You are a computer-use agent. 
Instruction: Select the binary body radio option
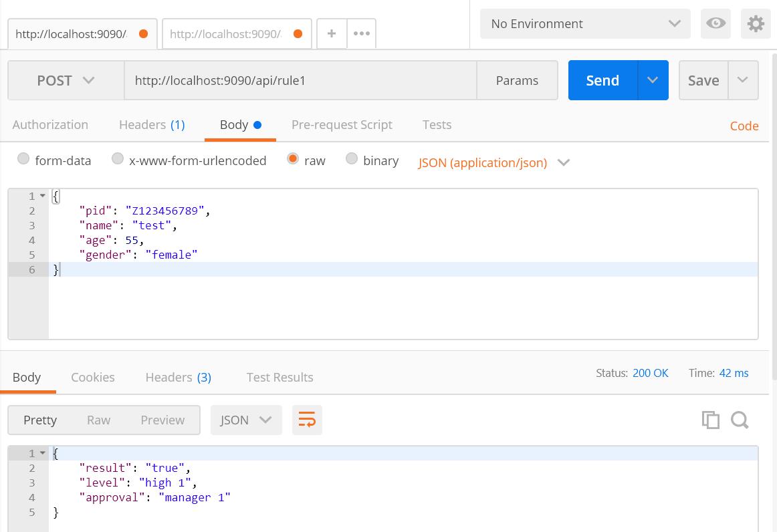351,158
